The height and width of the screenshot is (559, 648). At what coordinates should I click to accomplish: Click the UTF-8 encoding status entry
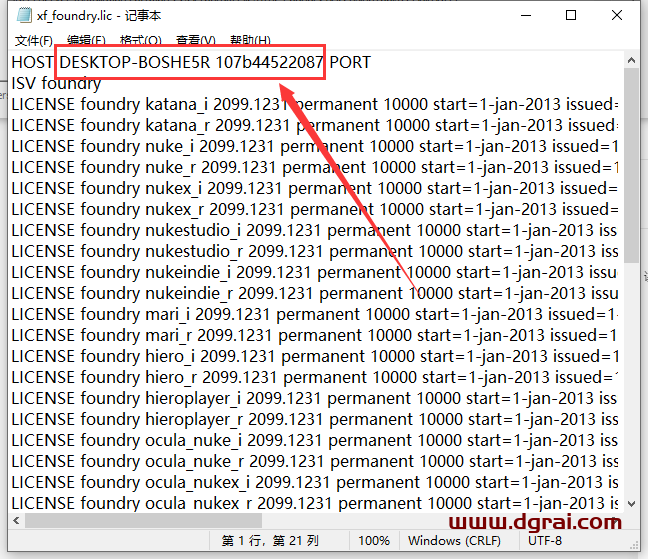point(545,541)
